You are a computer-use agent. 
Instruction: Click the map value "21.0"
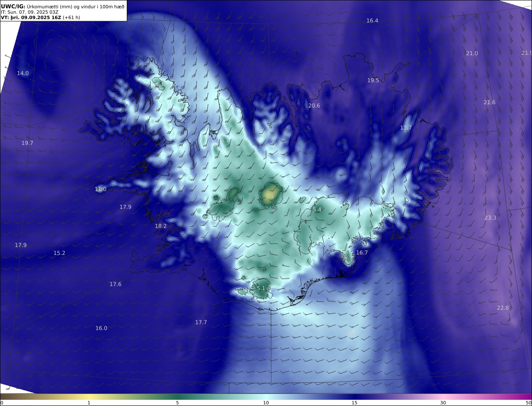(472, 54)
